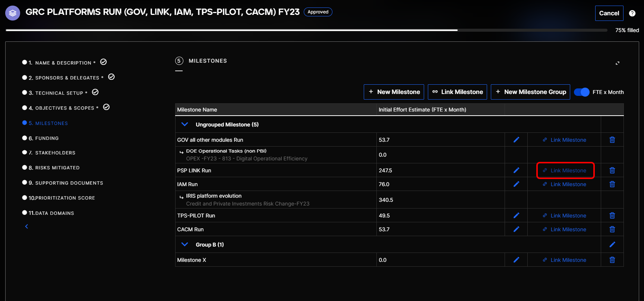Viewport: 644px width, 301px height.
Task: Click Link Milestone for IAM Run row
Action: click(x=564, y=184)
